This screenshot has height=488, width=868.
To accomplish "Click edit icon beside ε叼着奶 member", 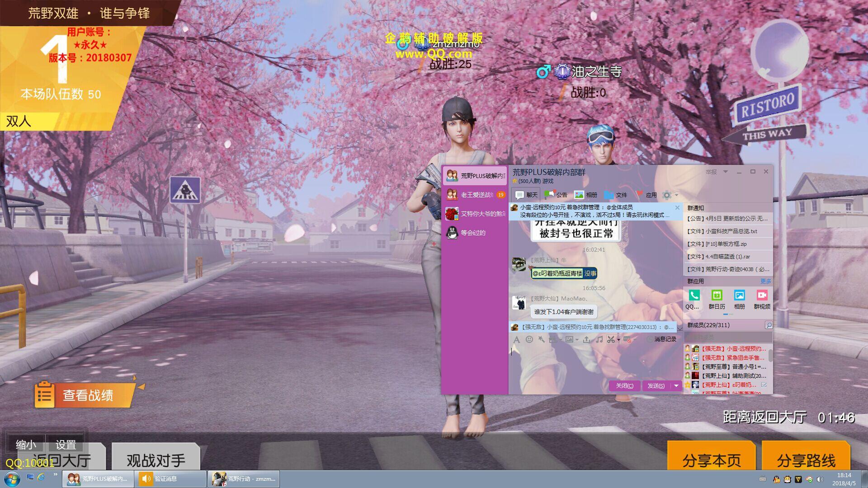I will click(764, 385).
